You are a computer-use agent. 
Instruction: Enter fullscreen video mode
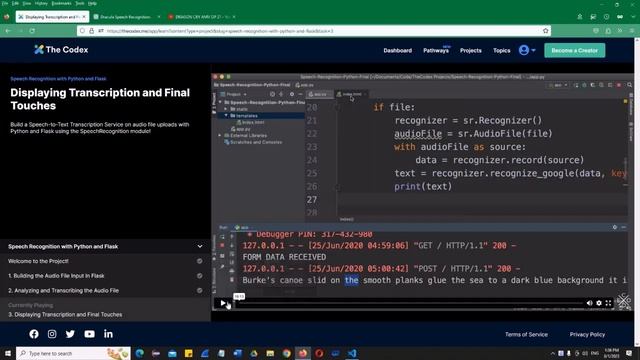(x=608, y=303)
